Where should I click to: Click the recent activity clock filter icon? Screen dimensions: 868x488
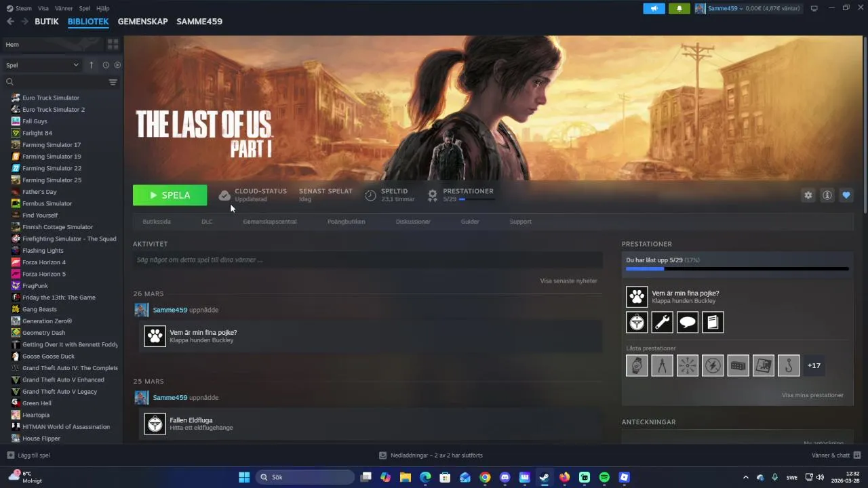pos(106,65)
